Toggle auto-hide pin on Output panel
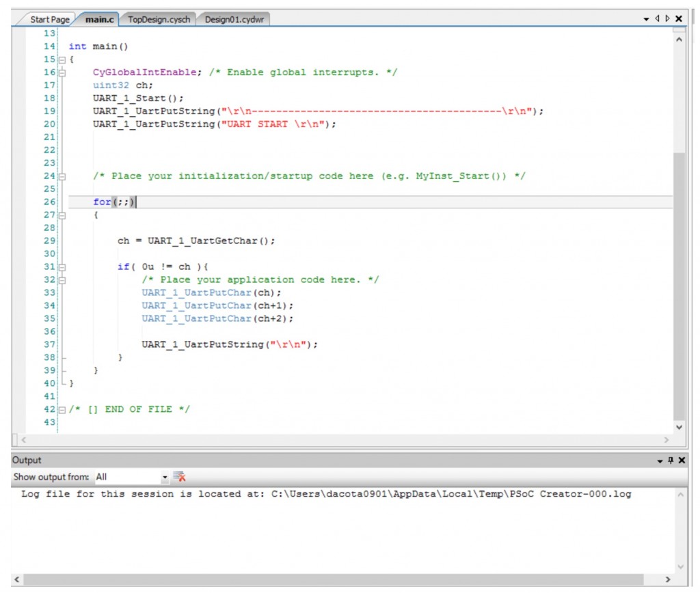Viewport: 700px width, 593px height. tap(671, 460)
